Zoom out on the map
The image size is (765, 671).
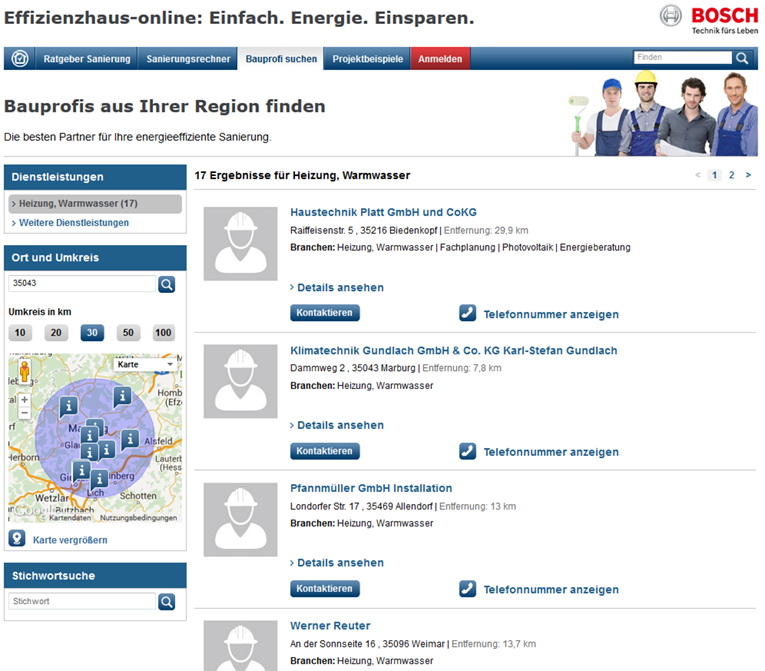24,413
